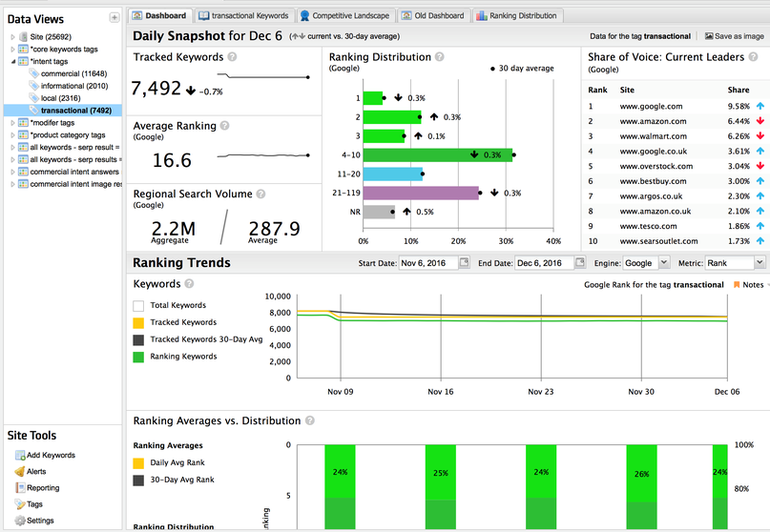Click the help icon next to Ranking Distribution heading
The height and width of the screenshot is (532, 770).
coord(440,57)
